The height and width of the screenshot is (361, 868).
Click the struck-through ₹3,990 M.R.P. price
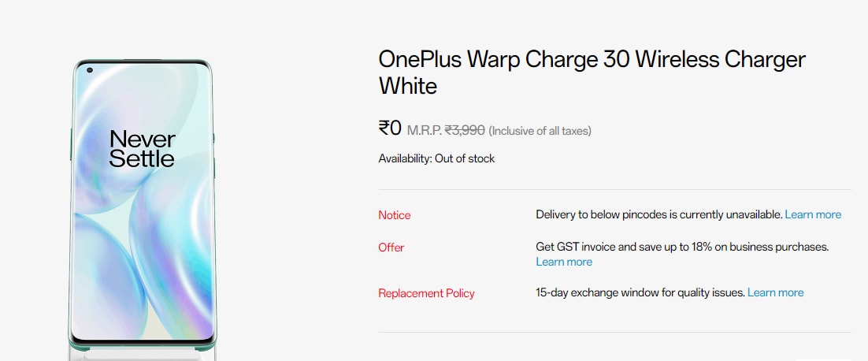465,130
